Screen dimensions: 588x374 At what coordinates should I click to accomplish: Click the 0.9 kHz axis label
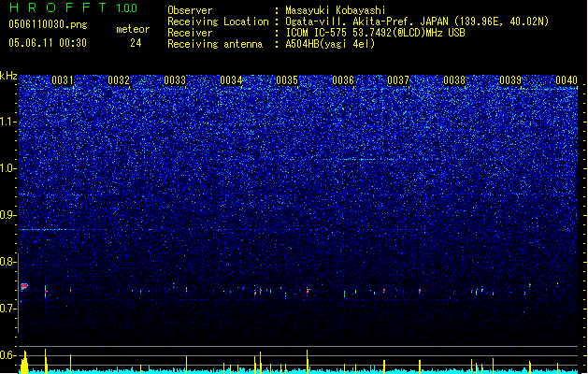point(8,215)
